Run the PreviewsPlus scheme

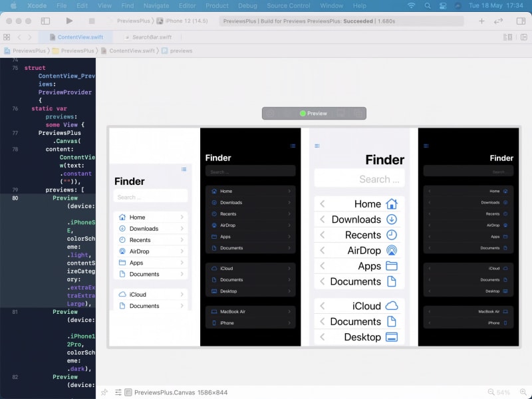(69, 21)
